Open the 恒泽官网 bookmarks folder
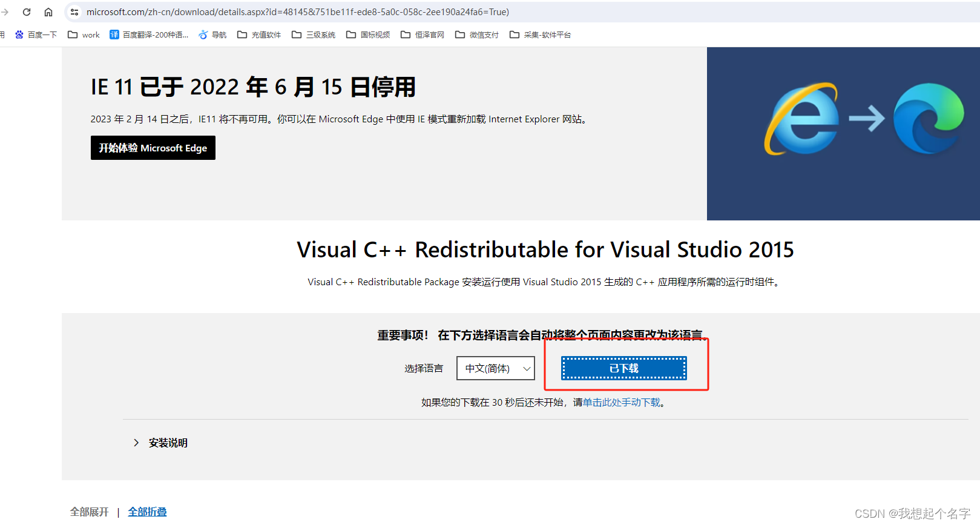The image size is (980, 525). pos(423,35)
